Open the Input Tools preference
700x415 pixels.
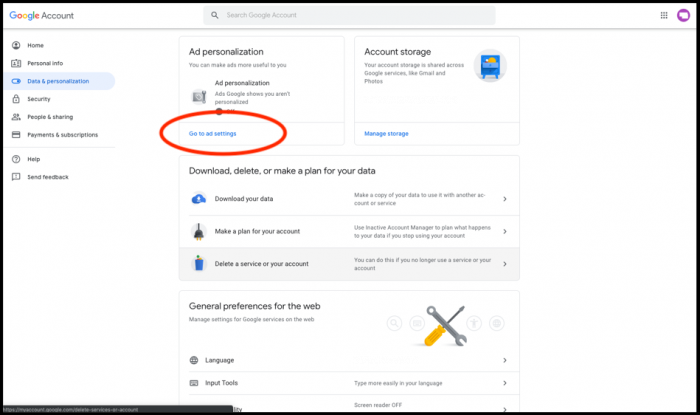coord(349,383)
